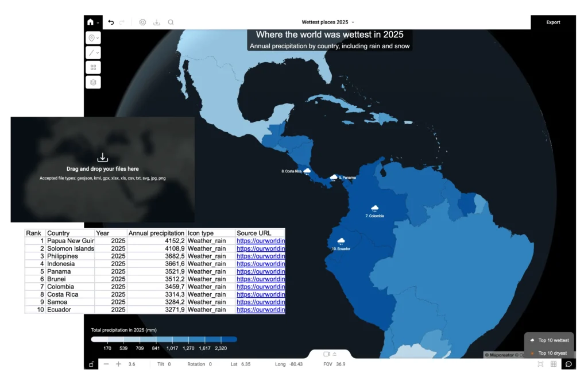Screen dimensions: 588x384
Task: Open Panama row source URL link
Action: pos(261,271)
